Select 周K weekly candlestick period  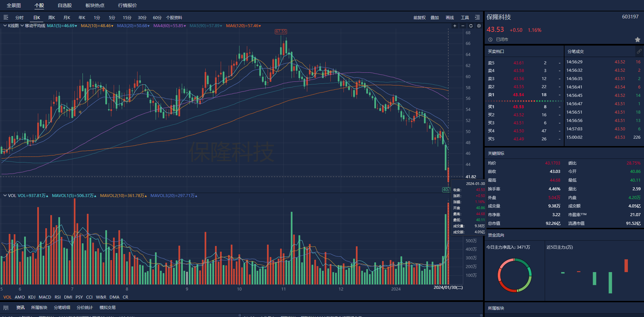pos(52,18)
